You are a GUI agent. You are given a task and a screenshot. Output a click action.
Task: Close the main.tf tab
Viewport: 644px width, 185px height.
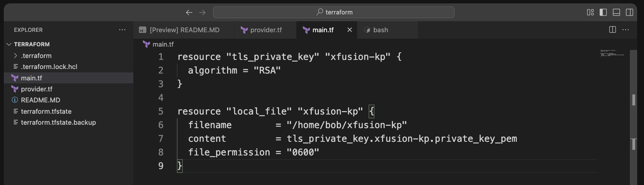(350, 30)
